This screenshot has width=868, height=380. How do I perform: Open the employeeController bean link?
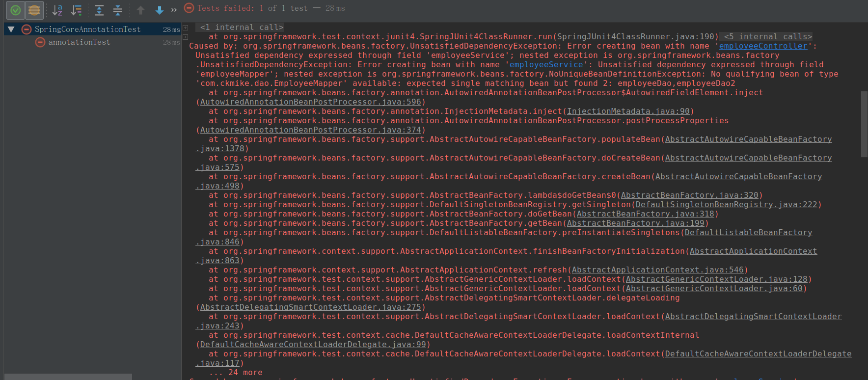(x=763, y=46)
